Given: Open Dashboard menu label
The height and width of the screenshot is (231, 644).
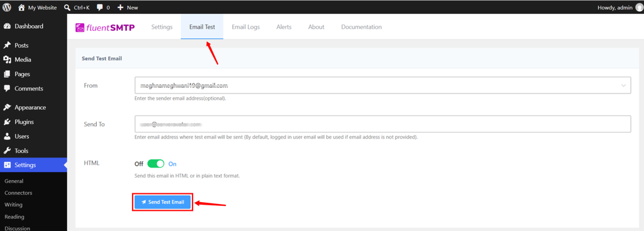Looking at the screenshot, I should pos(29,26).
